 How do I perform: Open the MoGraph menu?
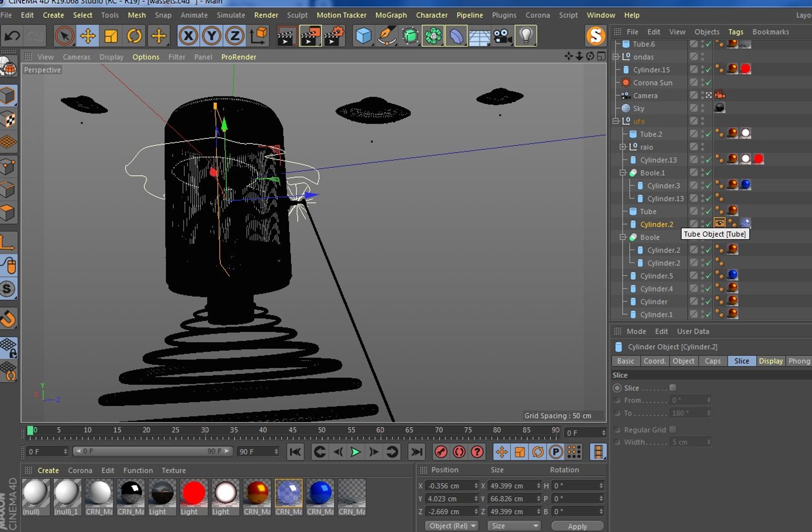pos(391,15)
